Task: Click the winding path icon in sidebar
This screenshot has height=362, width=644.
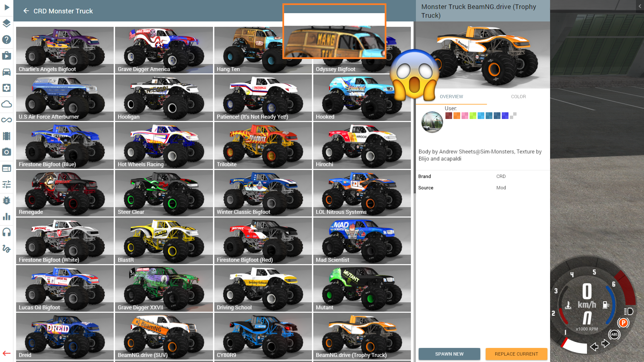Action: pyautogui.click(x=7, y=248)
